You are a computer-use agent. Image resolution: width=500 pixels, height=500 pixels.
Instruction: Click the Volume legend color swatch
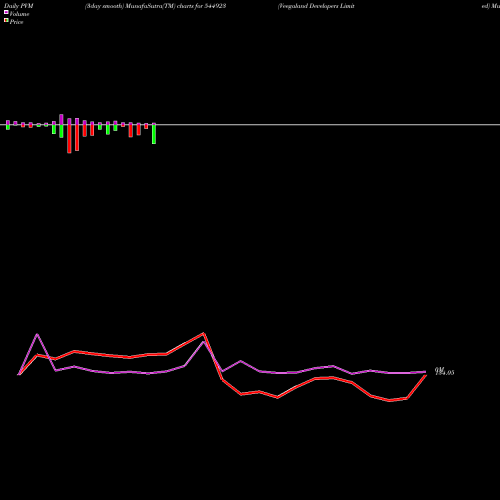pos(6,12)
